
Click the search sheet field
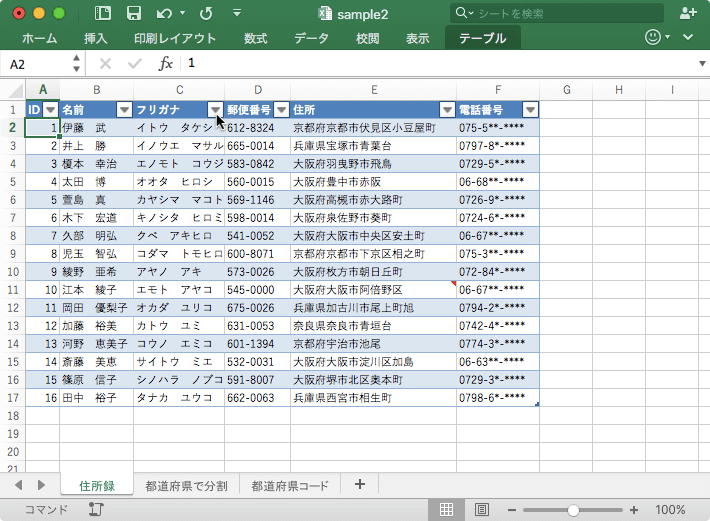point(557,13)
